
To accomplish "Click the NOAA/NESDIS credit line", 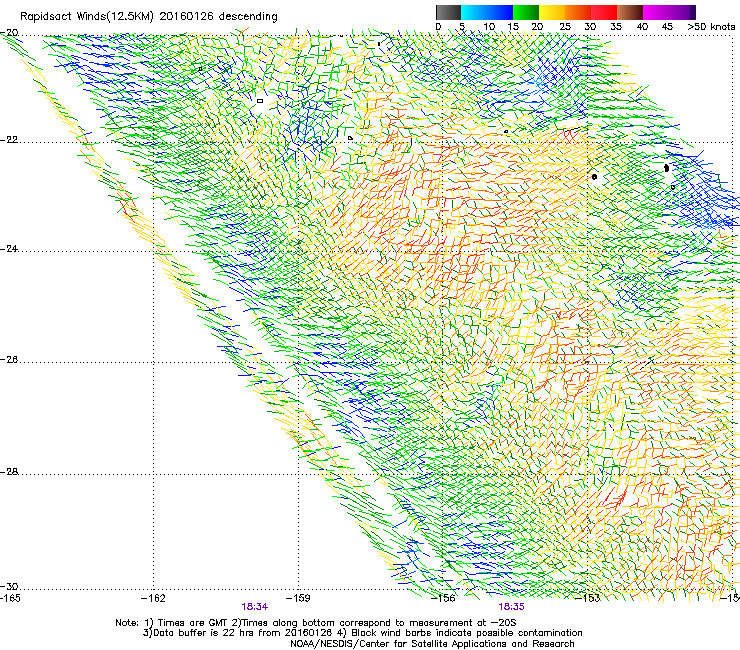I will point(432,644).
